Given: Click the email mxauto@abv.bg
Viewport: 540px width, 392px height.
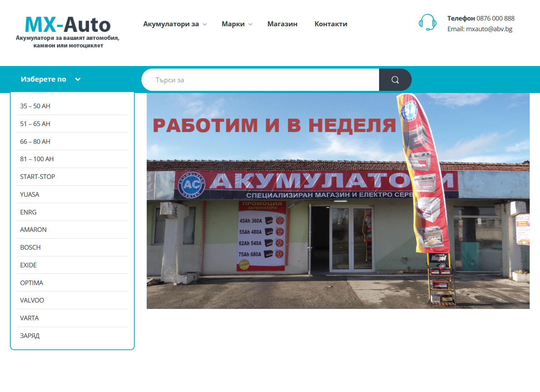Looking at the screenshot, I should pyautogui.click(x=489, y=29).
